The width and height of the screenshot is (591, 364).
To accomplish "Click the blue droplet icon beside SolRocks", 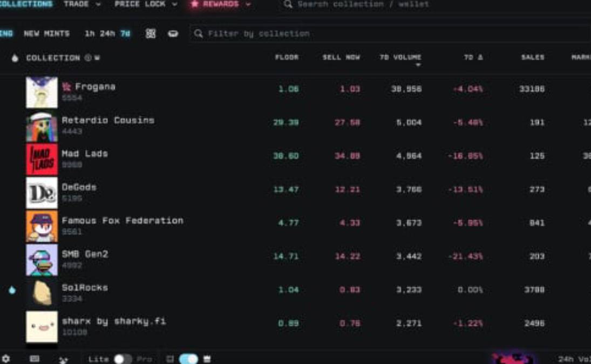I will (x=12, y=290).
